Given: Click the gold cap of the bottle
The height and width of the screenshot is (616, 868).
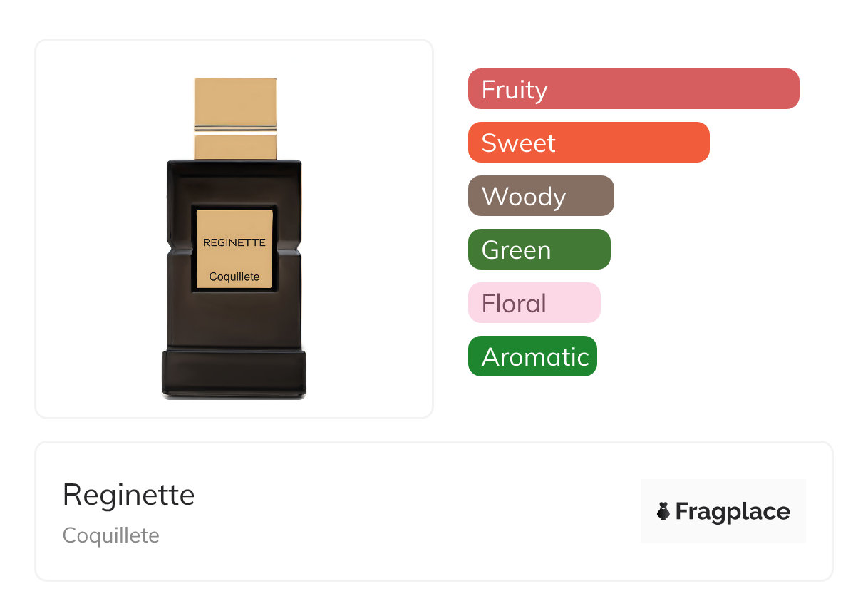Looking at the screenshot, I should (235, 101).
